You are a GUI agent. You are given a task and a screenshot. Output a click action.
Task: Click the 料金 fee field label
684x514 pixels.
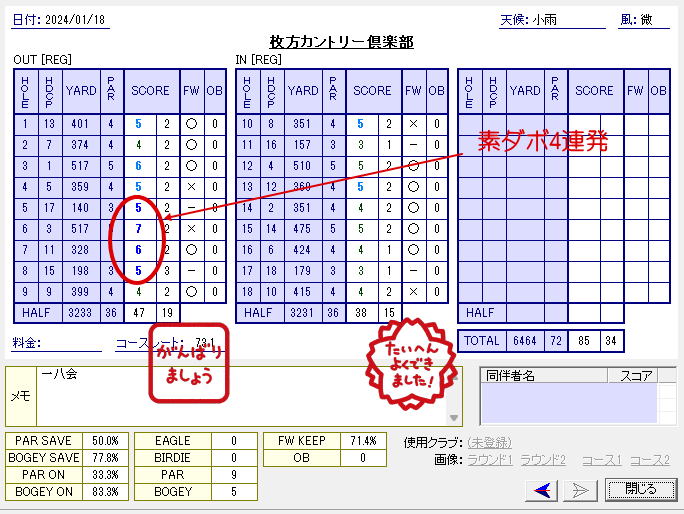pos(27,343)
